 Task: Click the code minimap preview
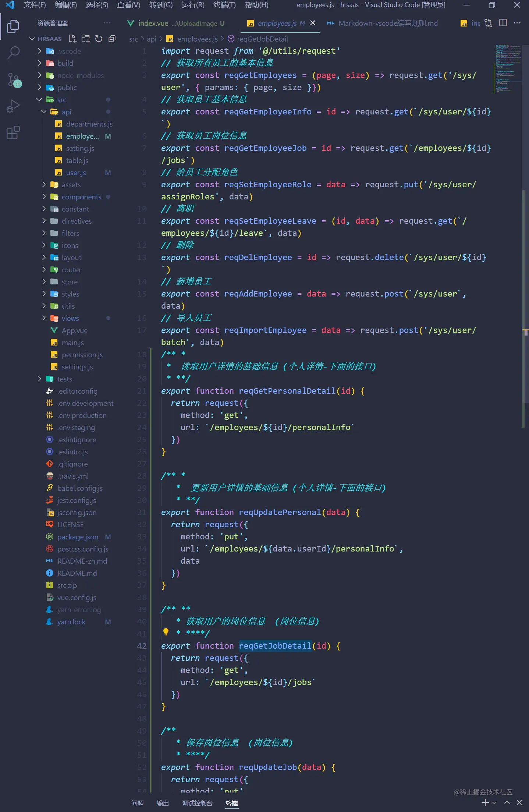508,68
